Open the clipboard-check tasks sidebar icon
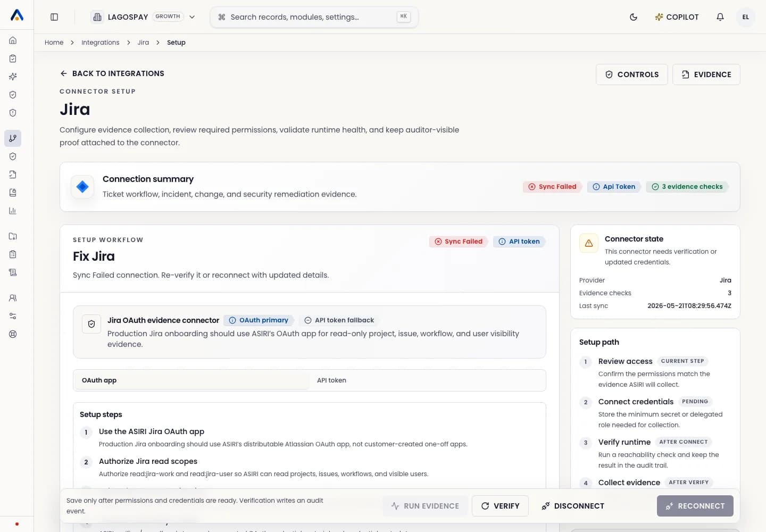Image resolution: width=766 pixels, height=532 pixels. point(13,59)
